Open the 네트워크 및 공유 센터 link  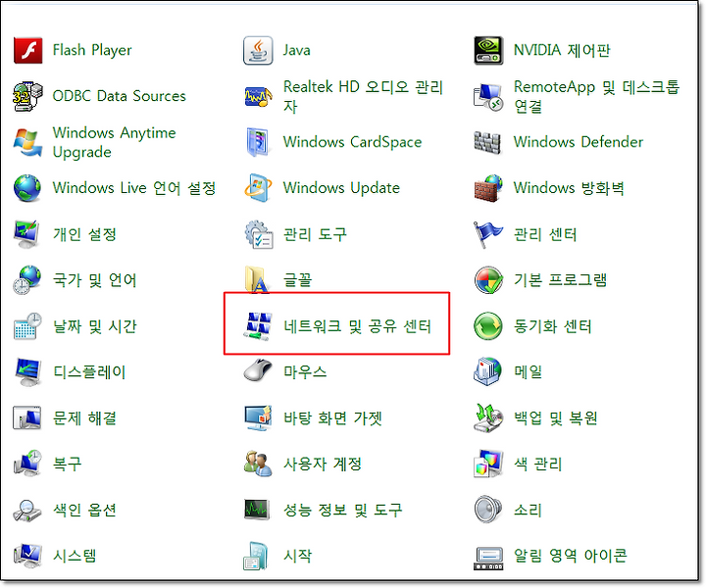pos(357,326)
